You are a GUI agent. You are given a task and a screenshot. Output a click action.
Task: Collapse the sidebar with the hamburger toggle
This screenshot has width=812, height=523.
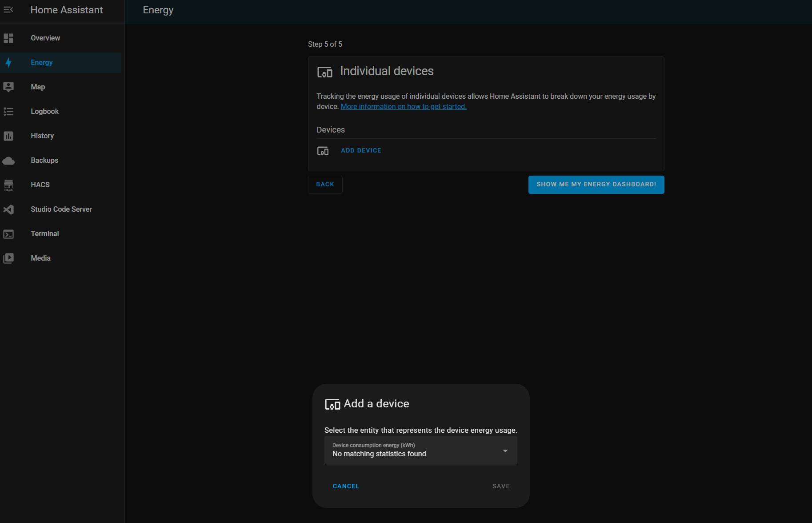coord(8,9)
